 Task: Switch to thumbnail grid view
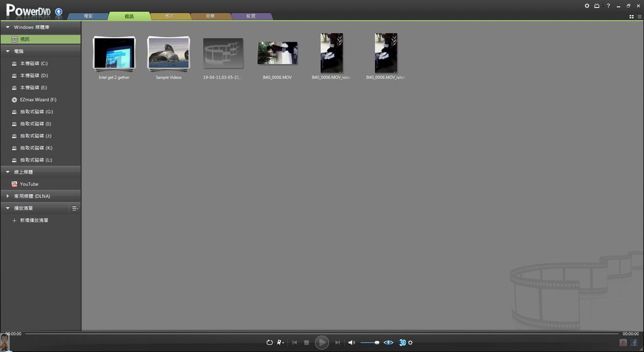pos(631,17)
